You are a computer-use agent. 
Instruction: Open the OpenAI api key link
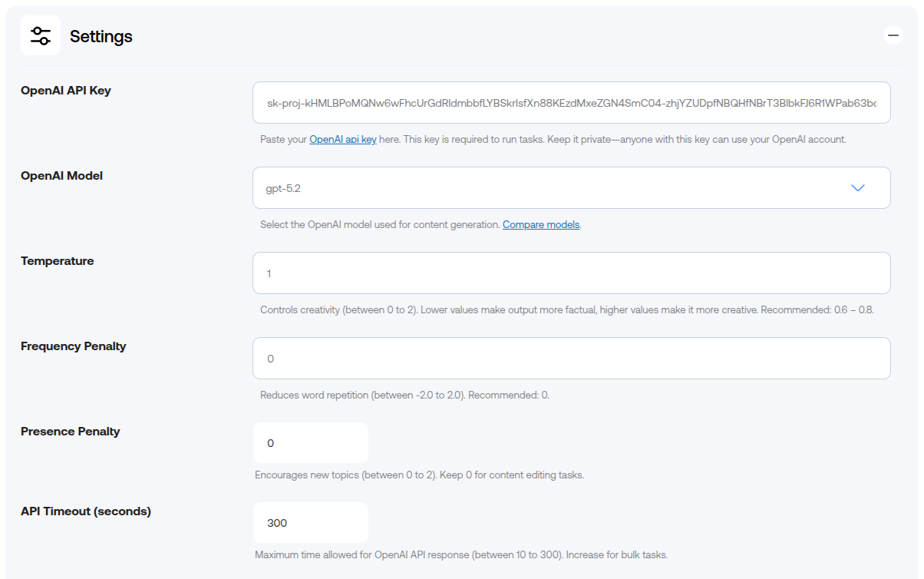point(342,139)
